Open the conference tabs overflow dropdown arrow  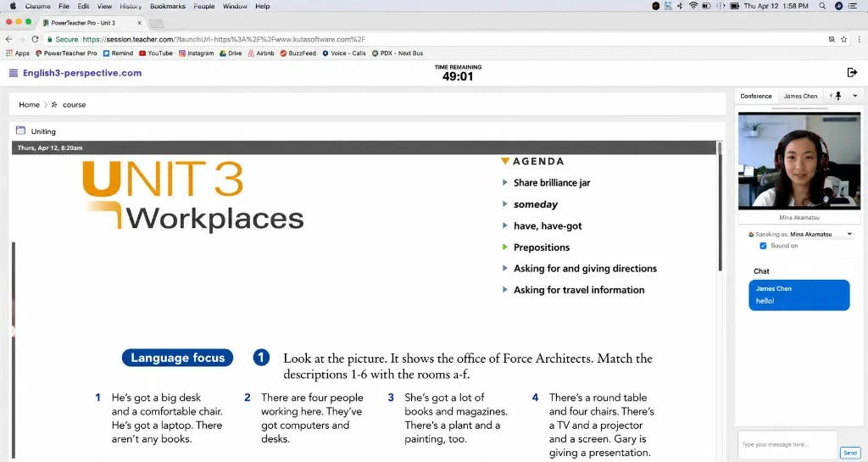pyautogui.click(x=854, y=96)
